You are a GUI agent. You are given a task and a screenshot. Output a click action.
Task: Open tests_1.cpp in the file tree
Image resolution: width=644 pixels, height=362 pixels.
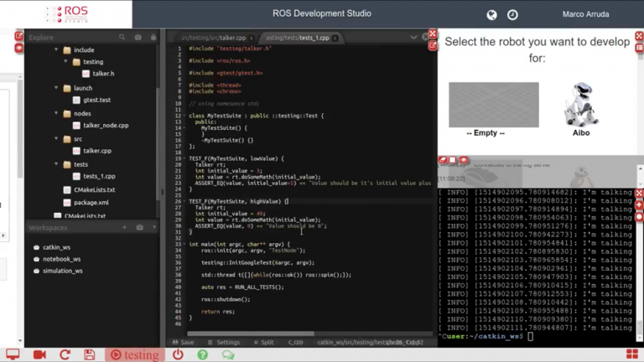point(99,176)
